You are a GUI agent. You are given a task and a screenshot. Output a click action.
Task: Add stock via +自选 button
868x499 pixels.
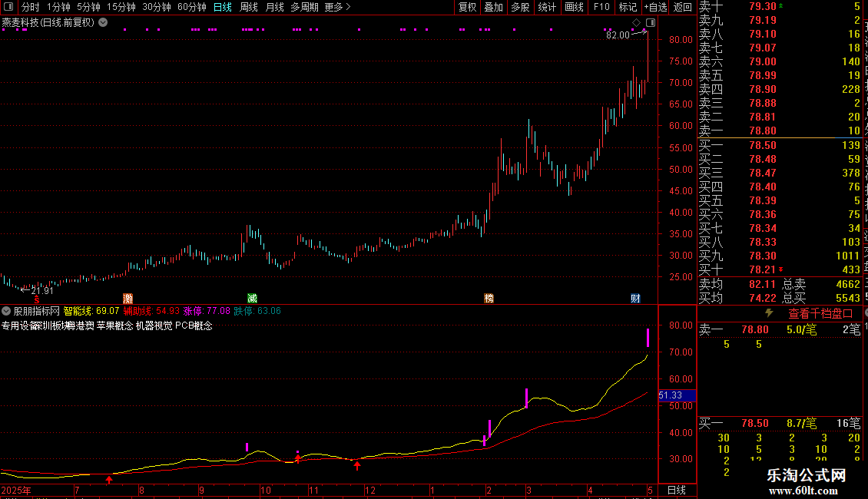(x=655, y=7)
